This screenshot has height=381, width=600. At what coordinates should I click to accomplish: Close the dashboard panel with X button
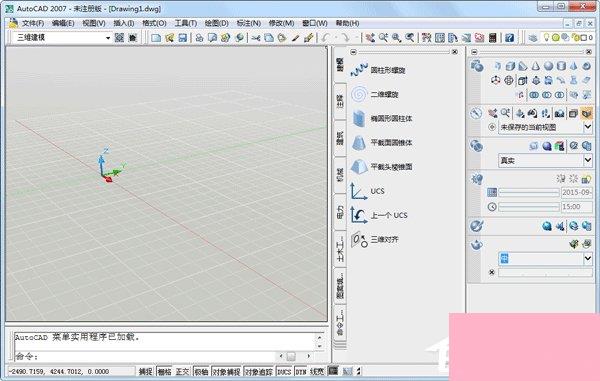pos(589,52)
